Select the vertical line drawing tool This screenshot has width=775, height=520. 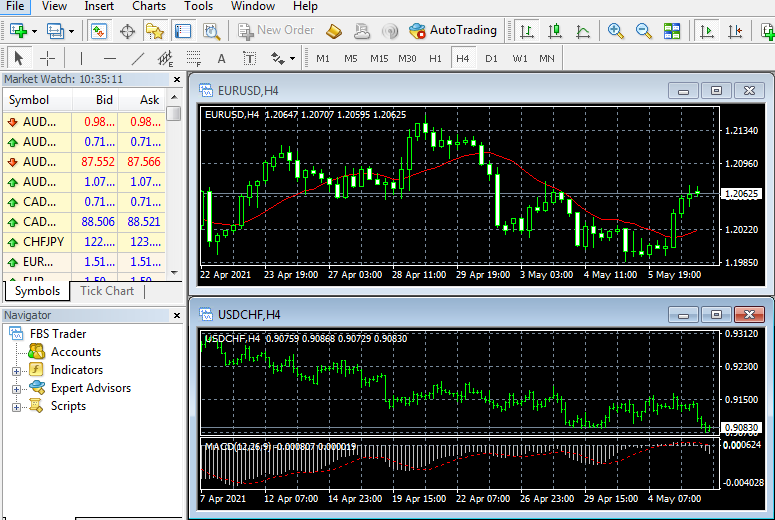click(81, 58)
